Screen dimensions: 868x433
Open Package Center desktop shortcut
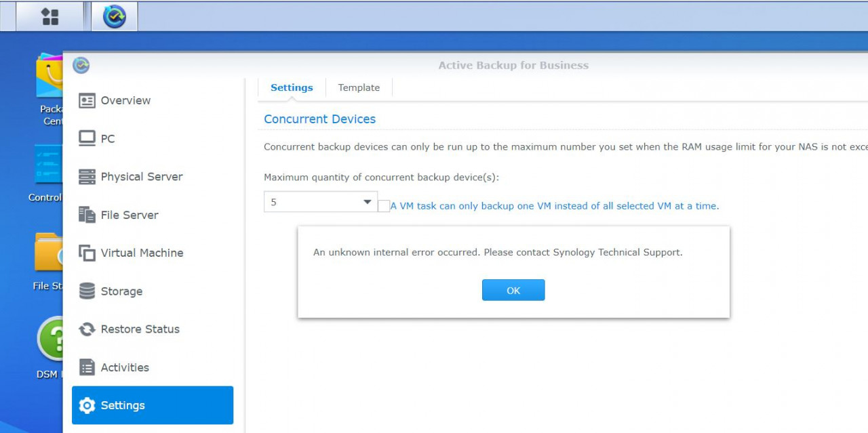[51, 78]
